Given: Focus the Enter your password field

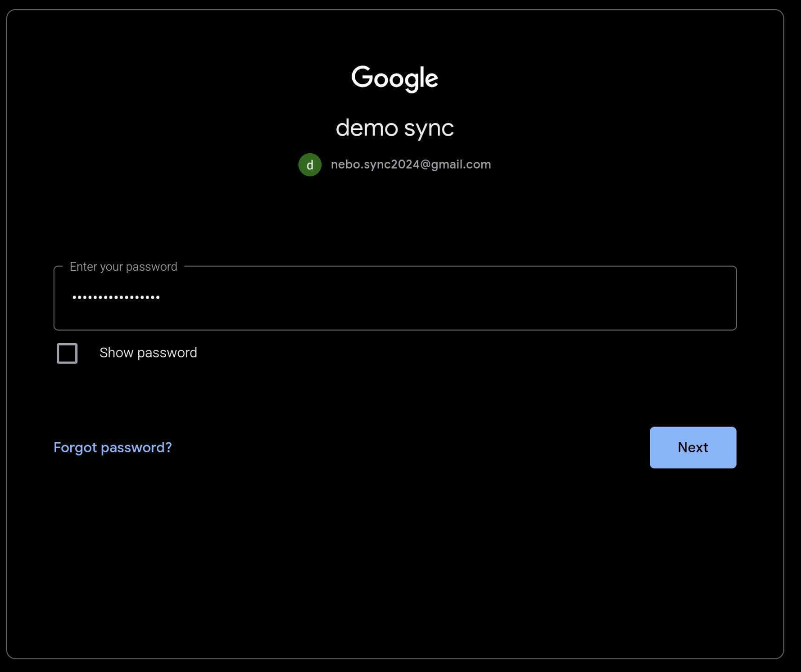Looking at the screenshot, I should [395, 298].
